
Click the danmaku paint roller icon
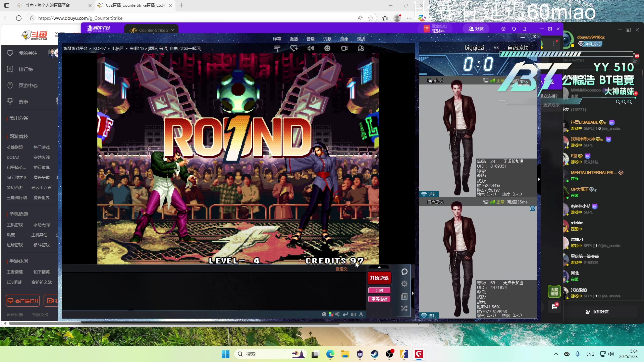(x=277, y=49)
